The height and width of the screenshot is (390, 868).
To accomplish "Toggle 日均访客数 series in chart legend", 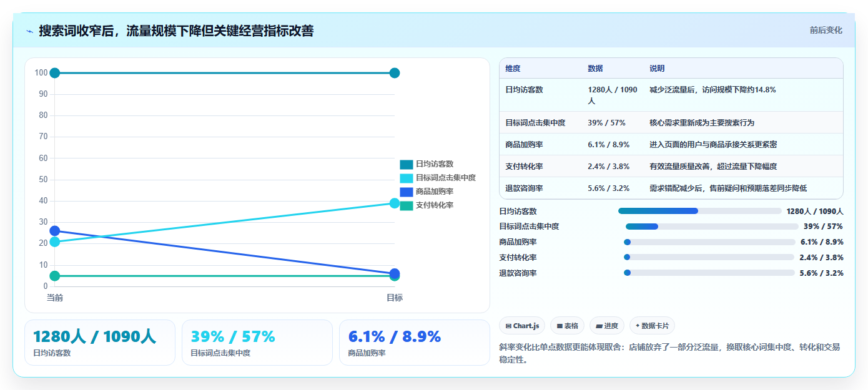I will coord(427,165).
